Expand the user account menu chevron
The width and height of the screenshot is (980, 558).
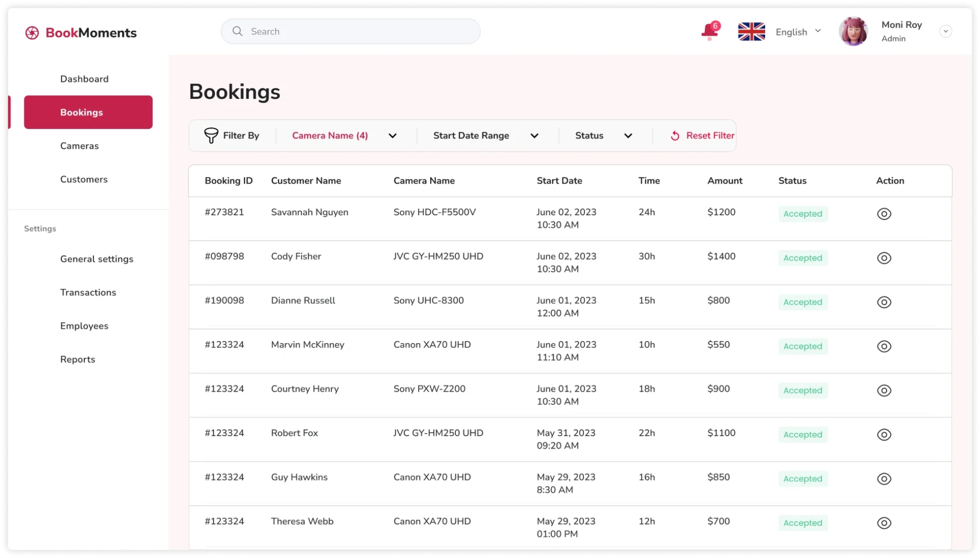tap(945, 32)
